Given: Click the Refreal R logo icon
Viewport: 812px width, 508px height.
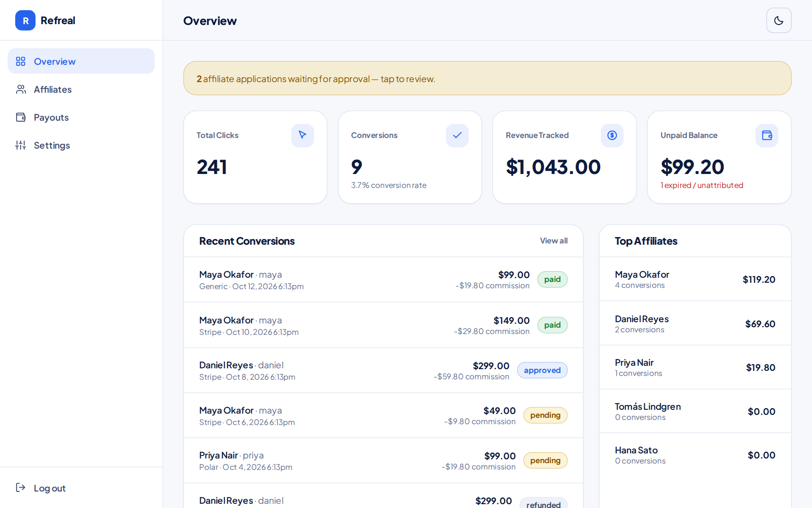Looking at the screenshot, I should 25,20.
